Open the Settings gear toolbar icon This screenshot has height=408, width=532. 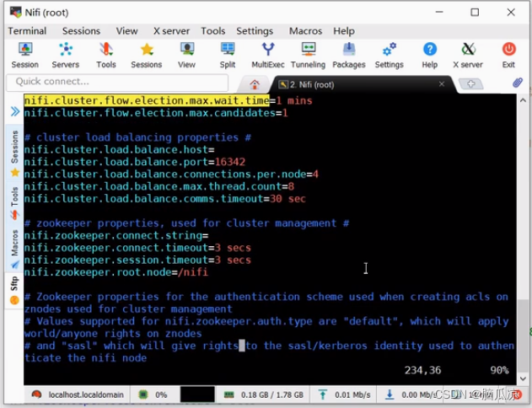[390, 55]
